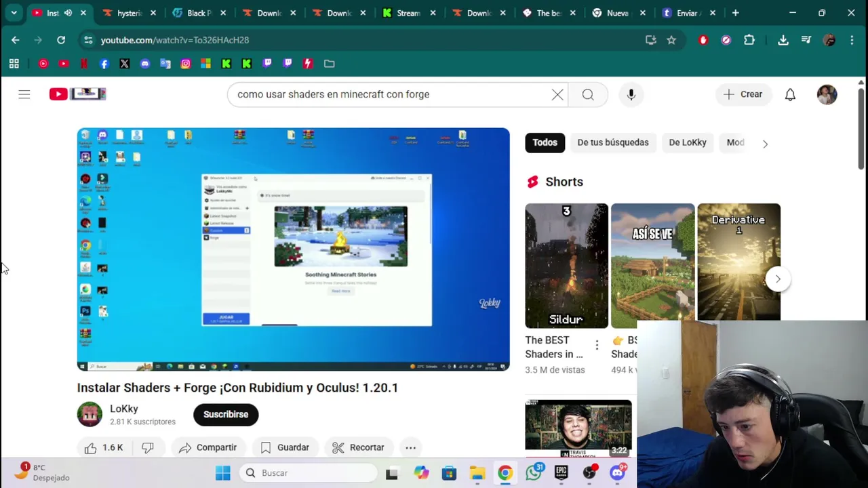The image size is (868, 488).
Task: Open the Microsoft bookmark icon
Action: point(205,64)
